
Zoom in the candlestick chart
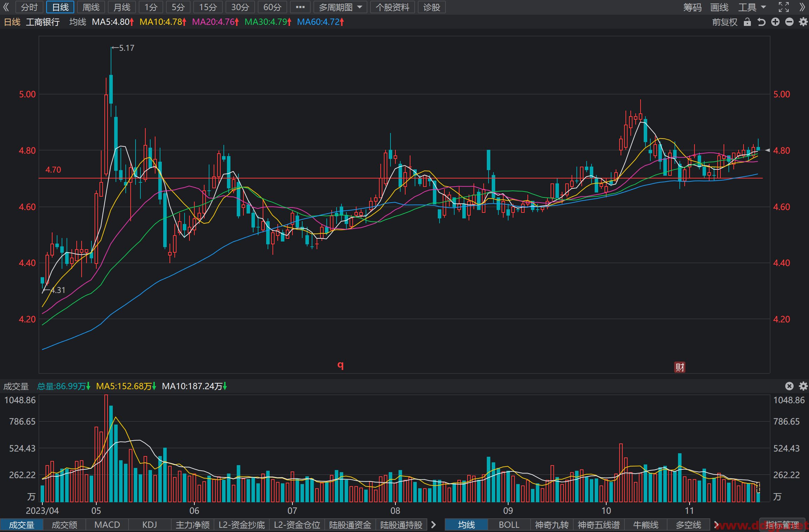point(775,22)
